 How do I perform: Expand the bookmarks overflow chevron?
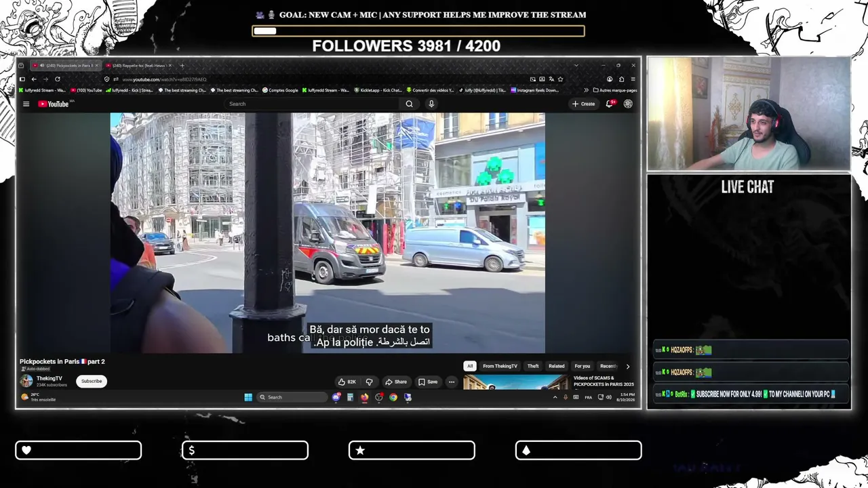pos(586,90)
